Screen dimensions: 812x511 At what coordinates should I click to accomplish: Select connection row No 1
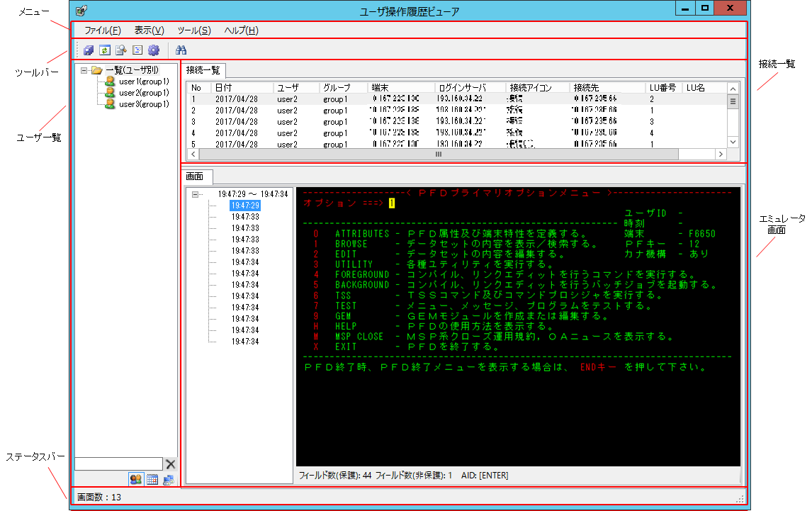[457, 99]
